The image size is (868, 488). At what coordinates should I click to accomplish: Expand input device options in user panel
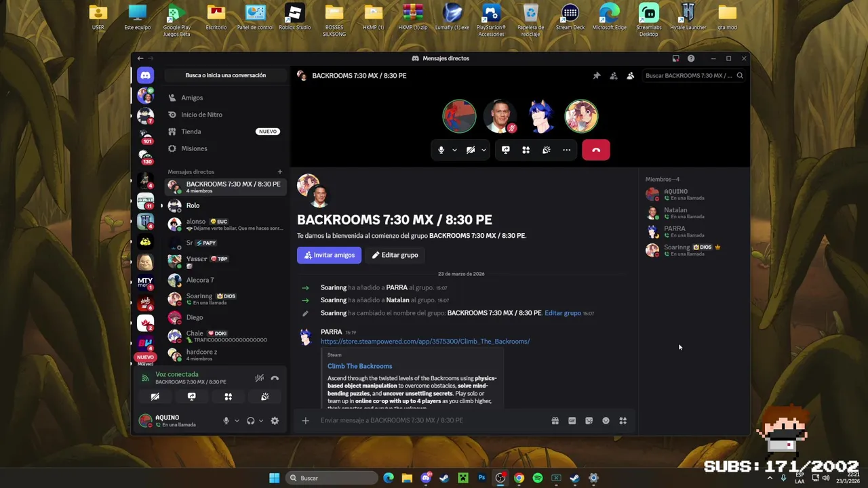point(237,421)
